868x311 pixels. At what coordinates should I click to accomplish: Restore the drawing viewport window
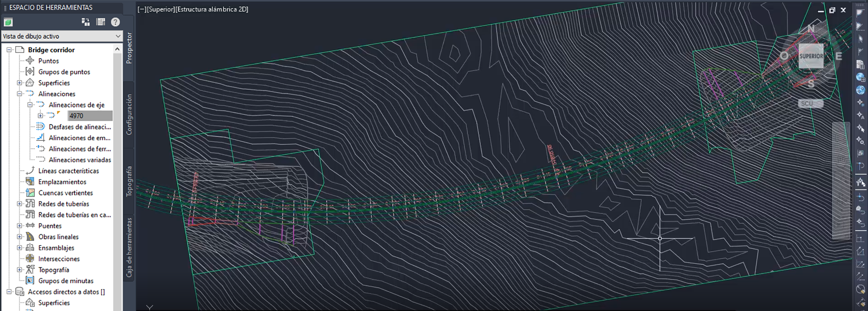click(832, 10)
